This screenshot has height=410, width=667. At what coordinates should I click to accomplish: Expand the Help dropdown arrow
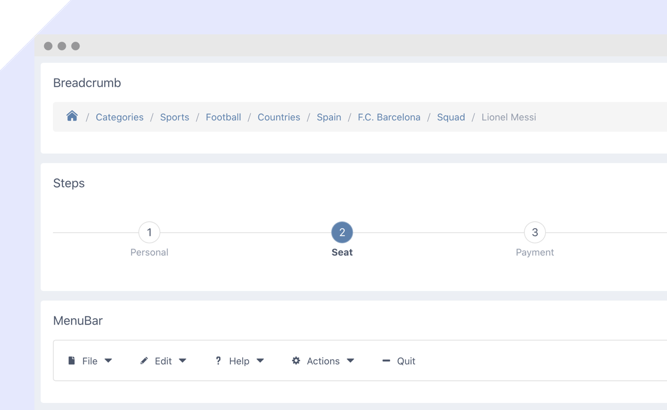260,361
